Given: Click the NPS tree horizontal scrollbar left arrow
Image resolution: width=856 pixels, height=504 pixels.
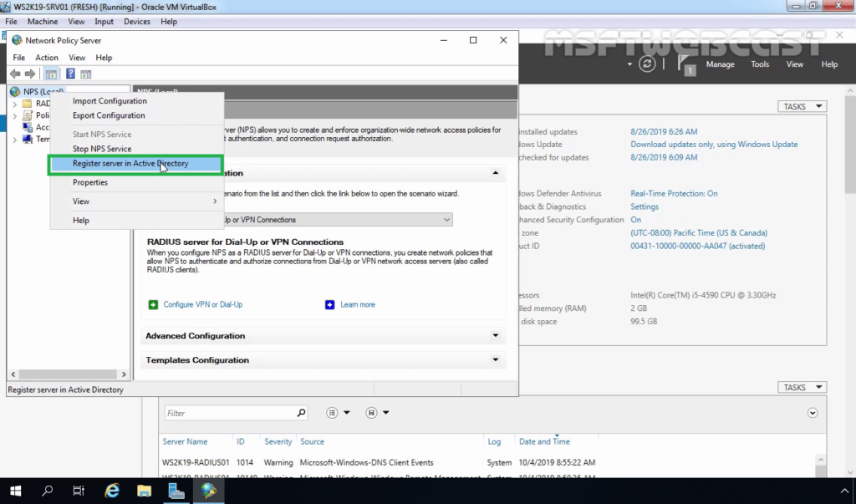Looking at the screenshot, I should coord(13,374).
